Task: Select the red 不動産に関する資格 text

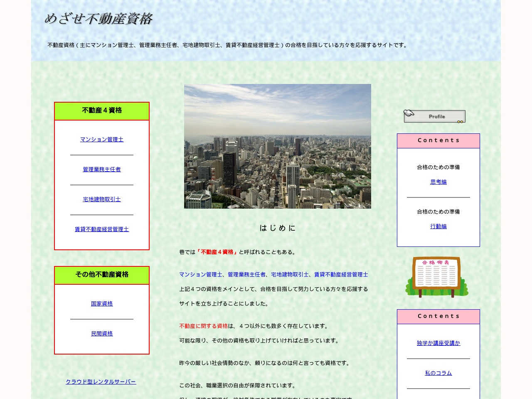Action: point(204,326)
